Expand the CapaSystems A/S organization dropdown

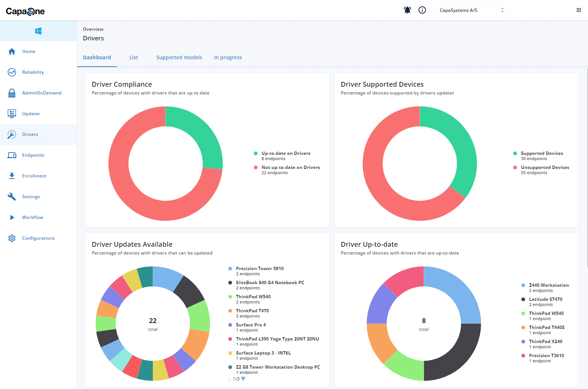pyautogui.click(x=472, y=10)
